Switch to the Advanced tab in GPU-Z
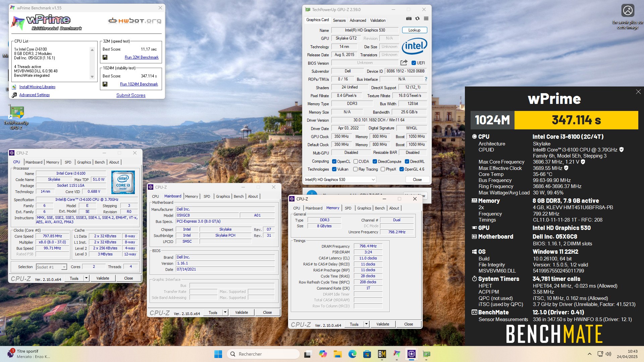Viewport: 644px width, 362px height. click(x=358, y=20)
